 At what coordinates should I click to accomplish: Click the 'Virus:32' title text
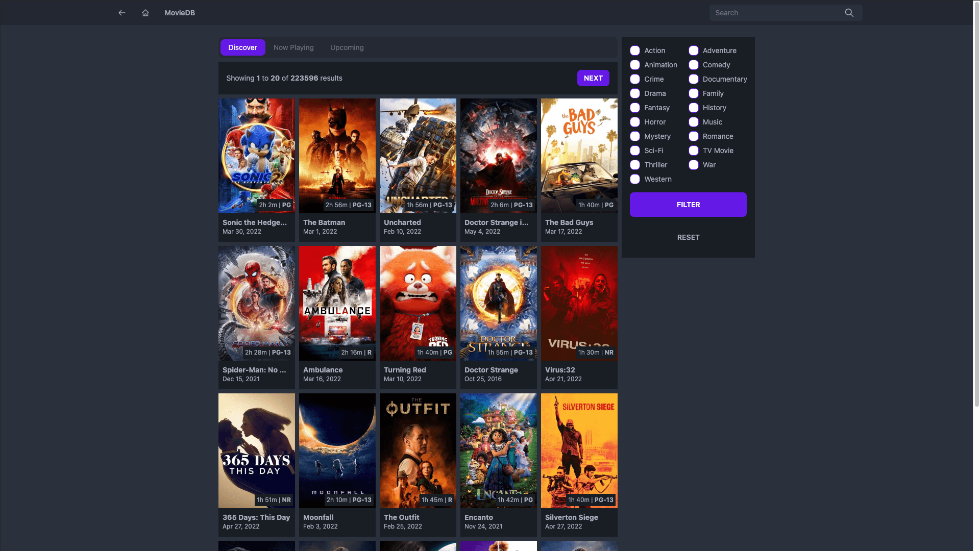(560, 370)
